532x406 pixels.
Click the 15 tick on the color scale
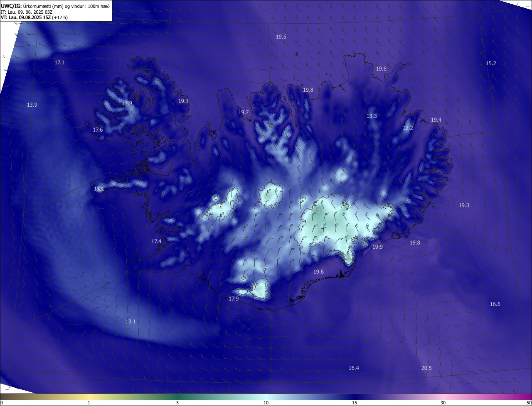[x=355, y=403]
